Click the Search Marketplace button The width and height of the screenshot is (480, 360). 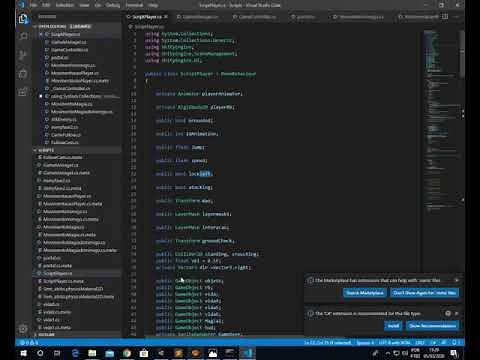(x=365, y=293)
